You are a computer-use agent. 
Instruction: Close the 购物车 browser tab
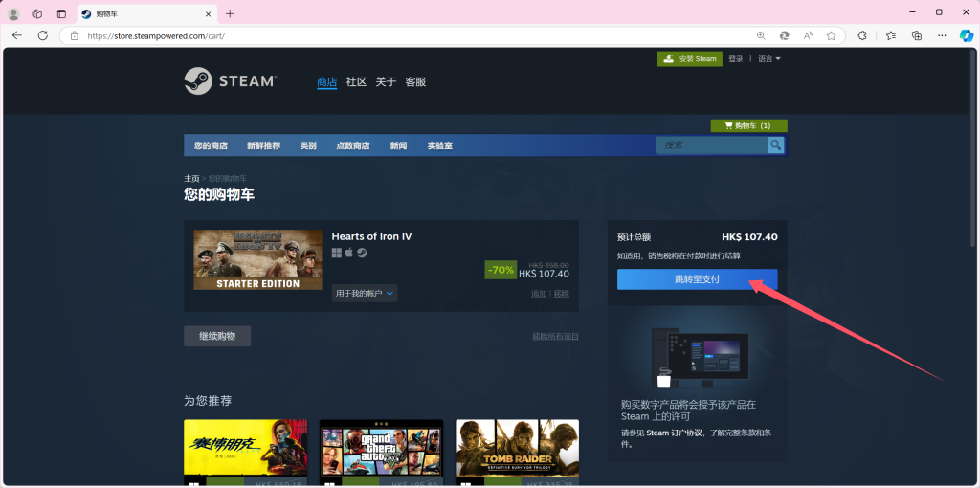pyautogui.click(x=208, y=13)
